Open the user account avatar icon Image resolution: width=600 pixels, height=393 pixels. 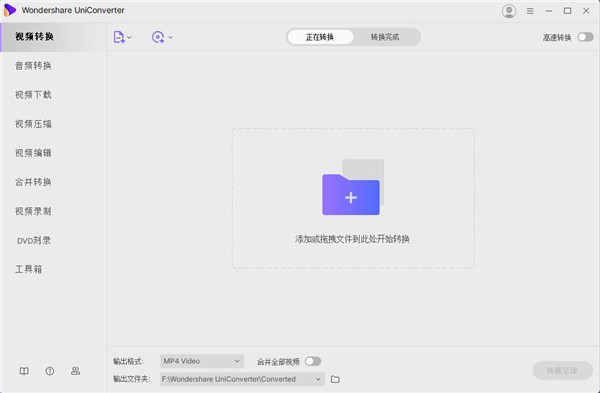pyautogui.click(x=509, y=11)
